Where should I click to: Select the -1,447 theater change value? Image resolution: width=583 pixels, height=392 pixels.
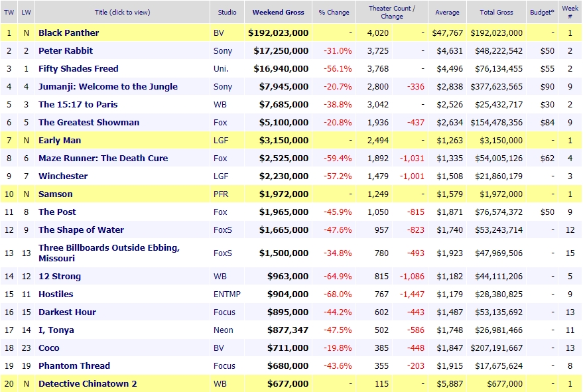pos(412,294)
